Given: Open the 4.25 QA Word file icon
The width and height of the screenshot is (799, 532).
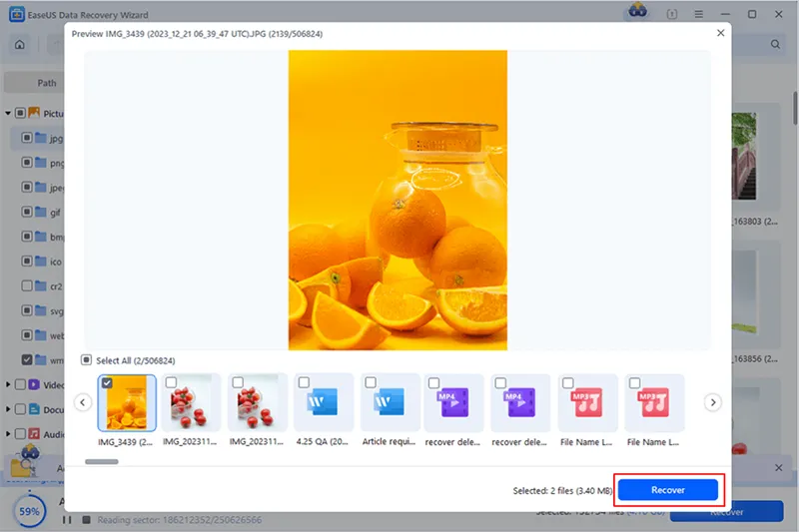Looking at the screenshot, I should tap(322, 401).
